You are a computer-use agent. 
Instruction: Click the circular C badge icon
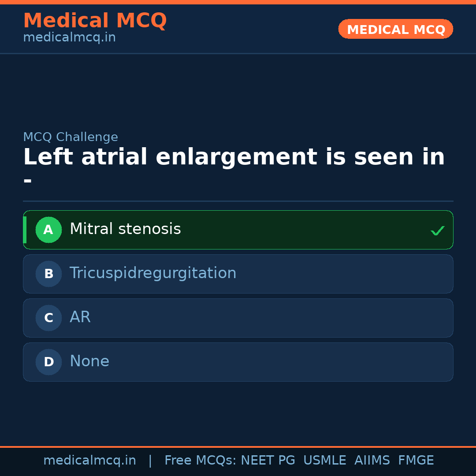pyautogui.click(x=48, y=318)
